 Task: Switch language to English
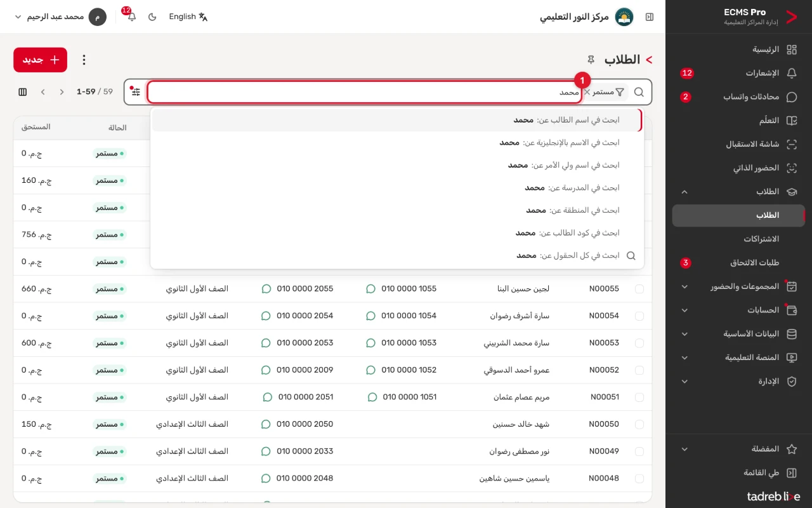tap(188, 17)
